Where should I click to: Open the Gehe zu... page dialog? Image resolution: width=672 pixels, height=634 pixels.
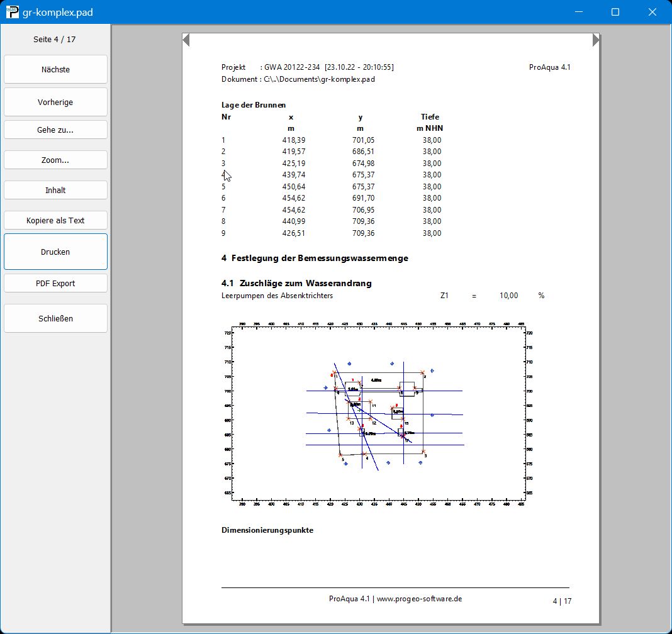coord(55,130)
